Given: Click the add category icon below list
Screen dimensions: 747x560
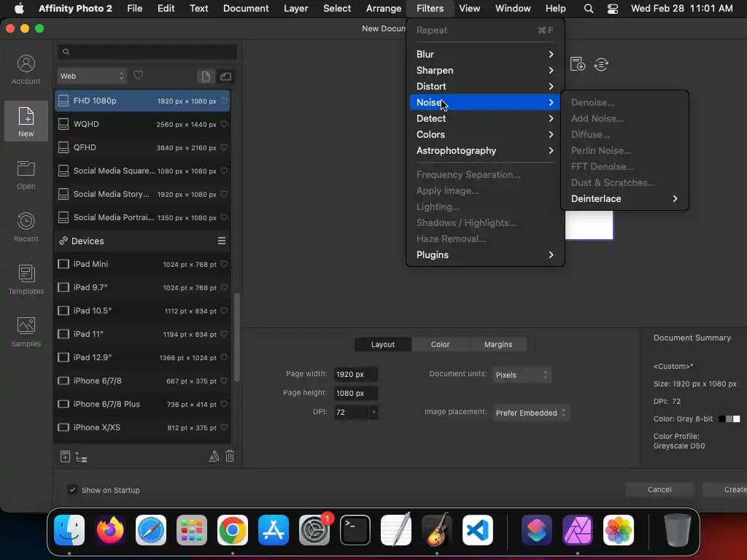Looking at the screenshot, I should tap(82, 457).
